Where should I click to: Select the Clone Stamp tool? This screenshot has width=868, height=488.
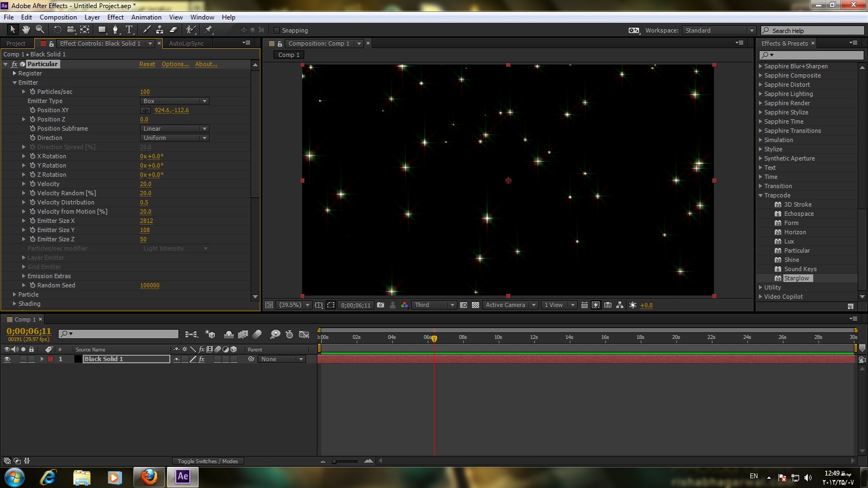pos(159,30)
